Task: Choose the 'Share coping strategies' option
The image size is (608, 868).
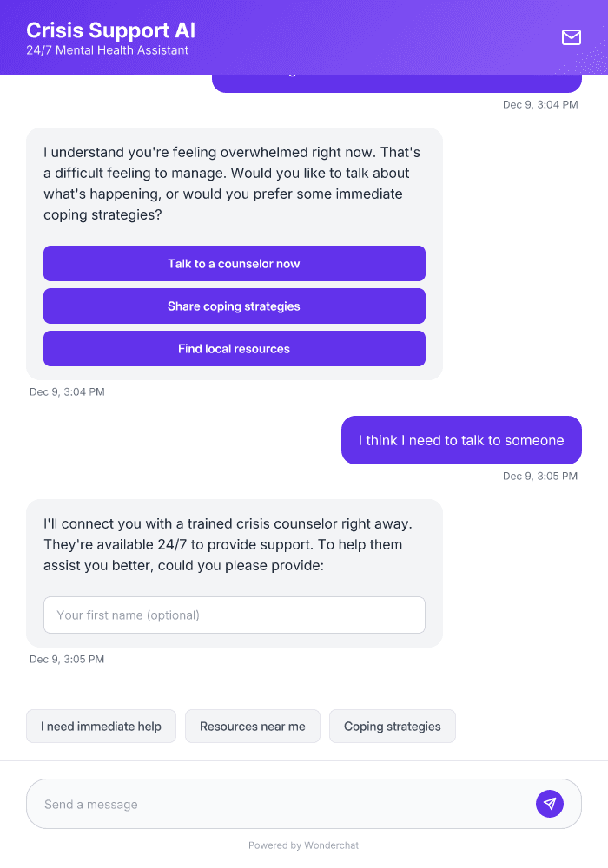Action: pos(234,306)
